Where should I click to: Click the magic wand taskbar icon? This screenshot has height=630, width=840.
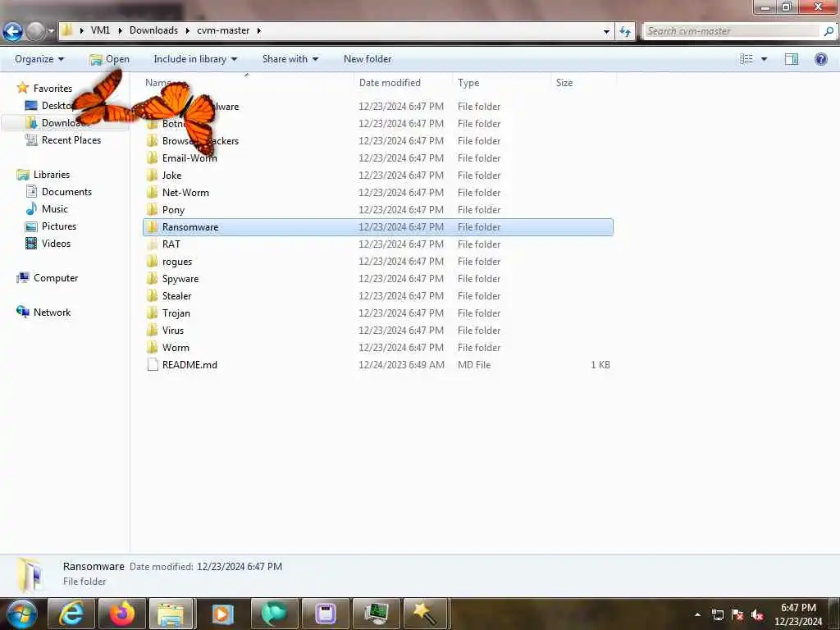(x=426, y=614)
